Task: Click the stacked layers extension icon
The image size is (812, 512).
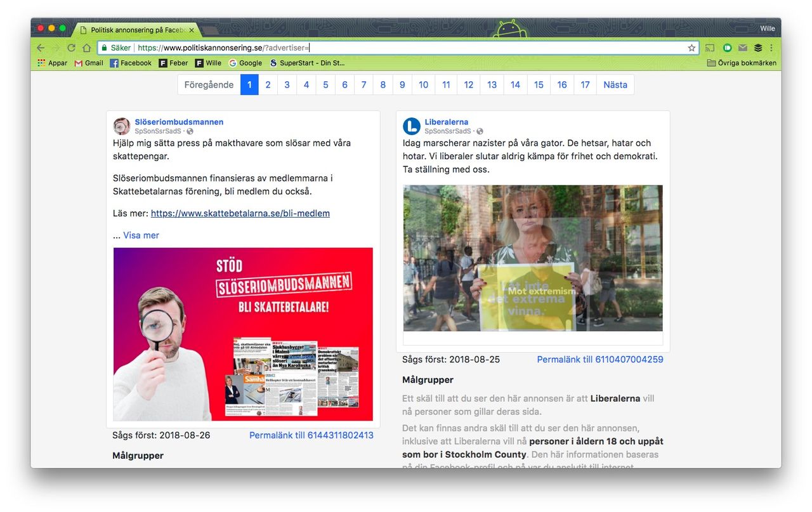Action: coord(757,48)
